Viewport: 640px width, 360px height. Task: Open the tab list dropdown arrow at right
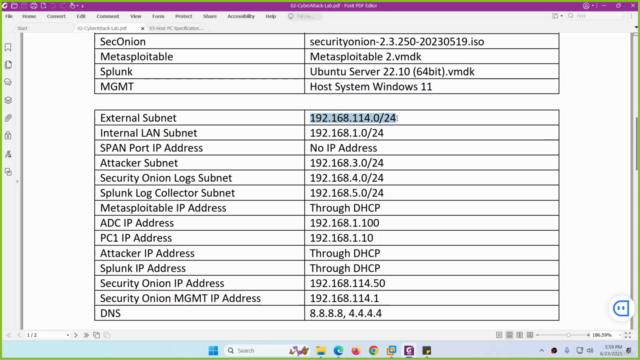(x=636, y=27)
